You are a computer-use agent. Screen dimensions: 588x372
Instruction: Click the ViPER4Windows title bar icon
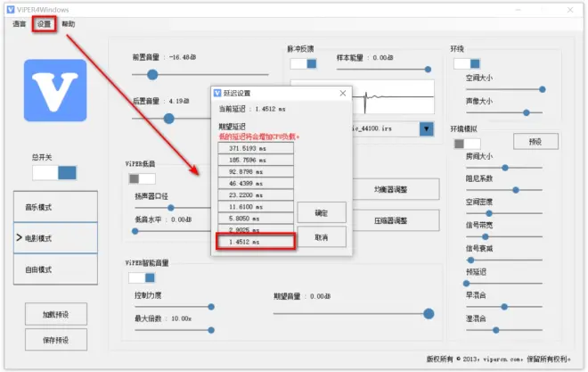11,10
